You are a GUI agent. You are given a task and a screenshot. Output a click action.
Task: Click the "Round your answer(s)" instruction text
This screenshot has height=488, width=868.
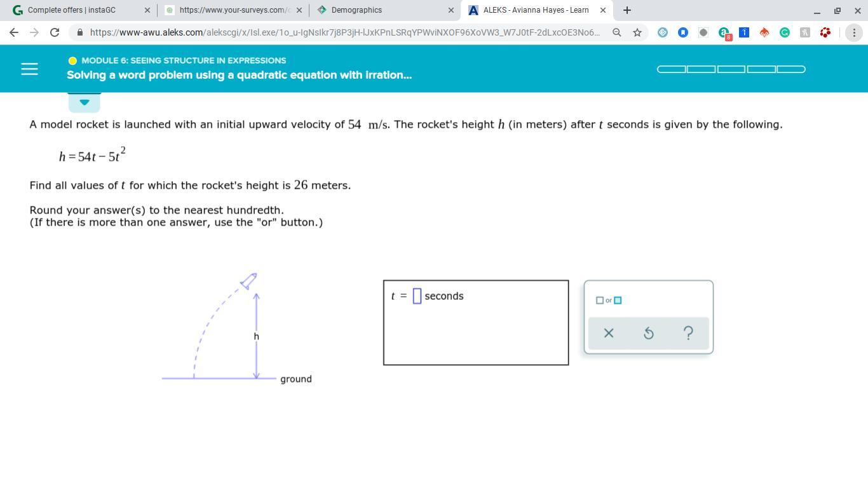(156, 210)
